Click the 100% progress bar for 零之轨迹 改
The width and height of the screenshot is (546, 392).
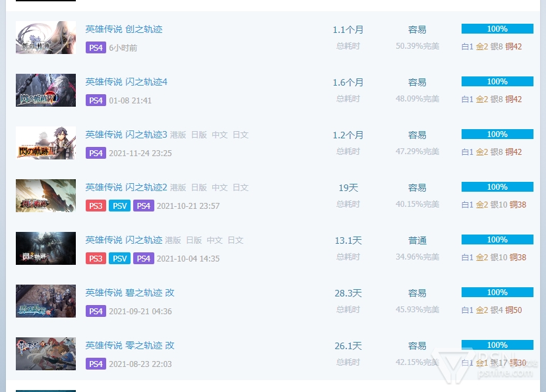pyautogui.click(x=497, y=345)
